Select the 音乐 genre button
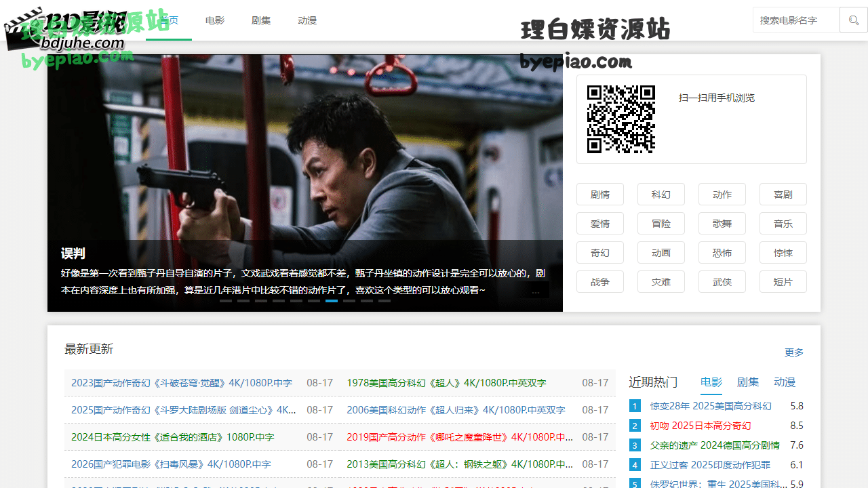This screenshot has height=488, width=868. click(783, 224)
